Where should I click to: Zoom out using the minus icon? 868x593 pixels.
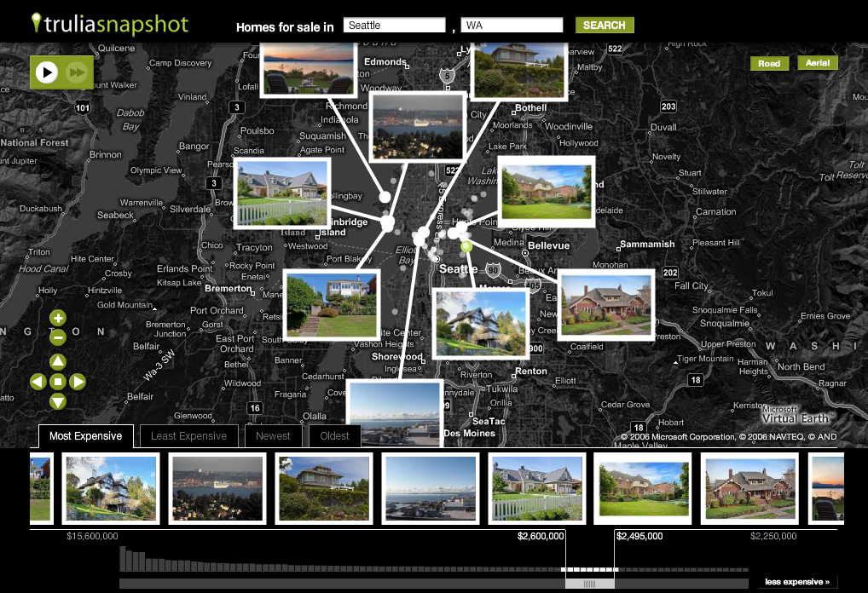pos(58,337)
